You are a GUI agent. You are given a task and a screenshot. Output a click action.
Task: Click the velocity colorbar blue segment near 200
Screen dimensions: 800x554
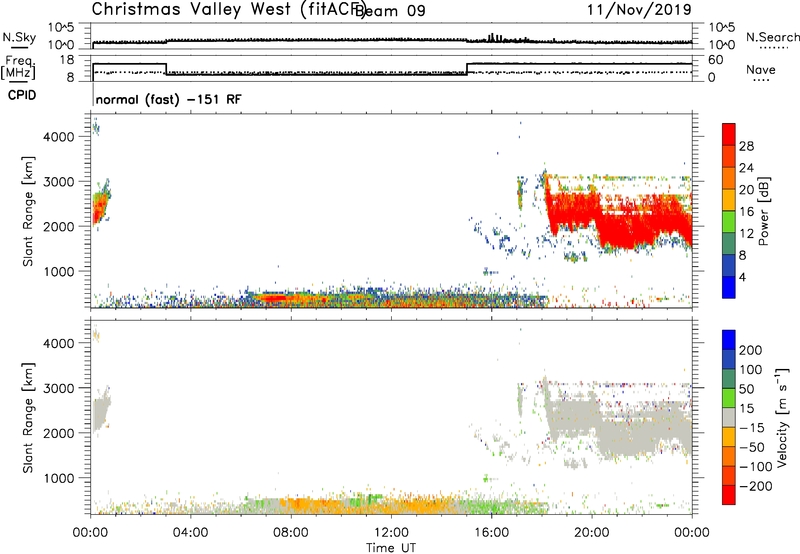(729, 340)
